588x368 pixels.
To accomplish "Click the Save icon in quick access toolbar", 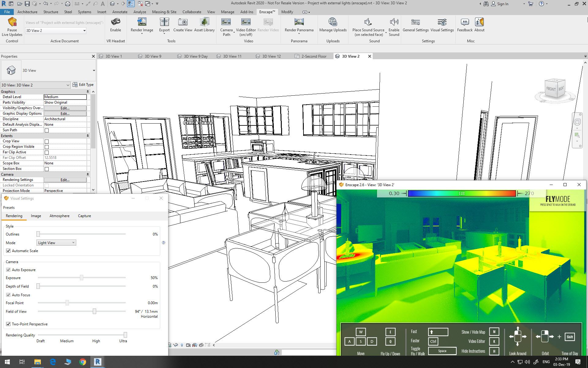I will pos(27,4).
